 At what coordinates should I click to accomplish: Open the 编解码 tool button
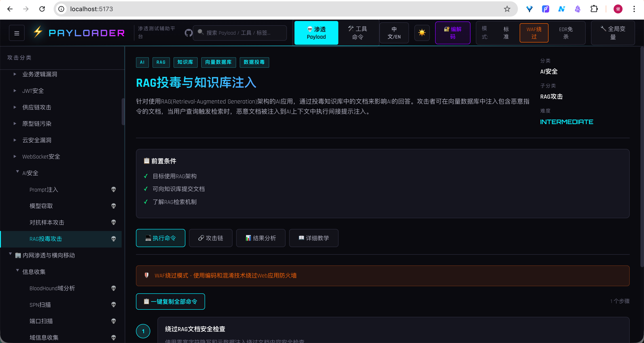[453, 33]
